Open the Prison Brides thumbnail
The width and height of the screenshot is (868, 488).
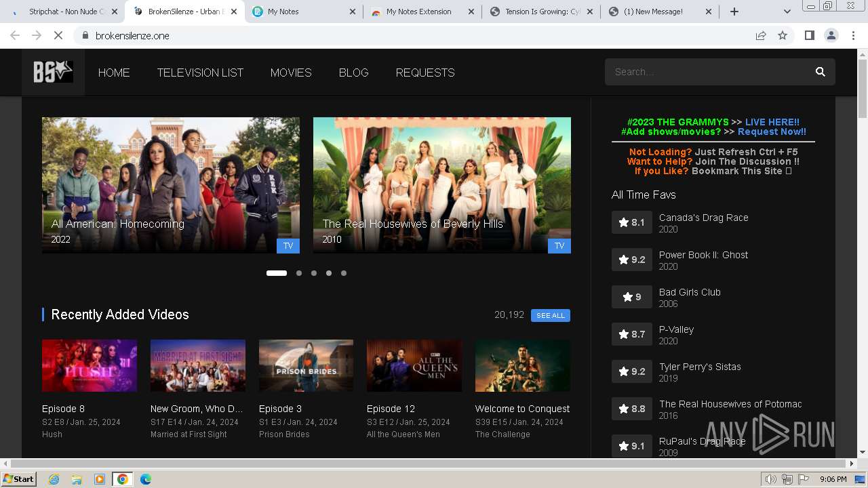(x=306, y=366)
